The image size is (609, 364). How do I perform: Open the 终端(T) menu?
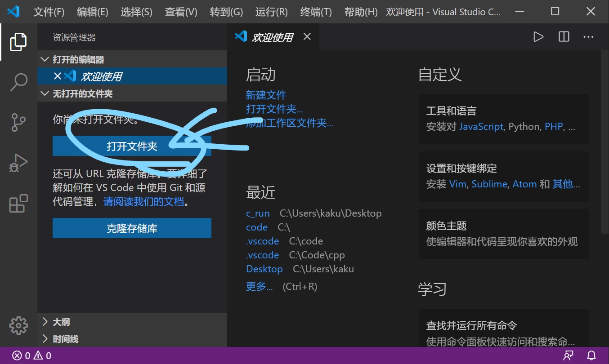316,12
